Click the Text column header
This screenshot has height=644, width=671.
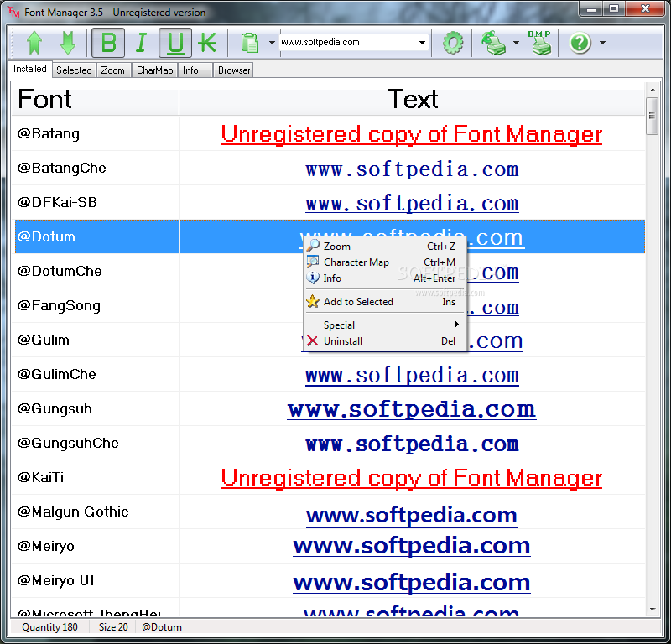413,99
